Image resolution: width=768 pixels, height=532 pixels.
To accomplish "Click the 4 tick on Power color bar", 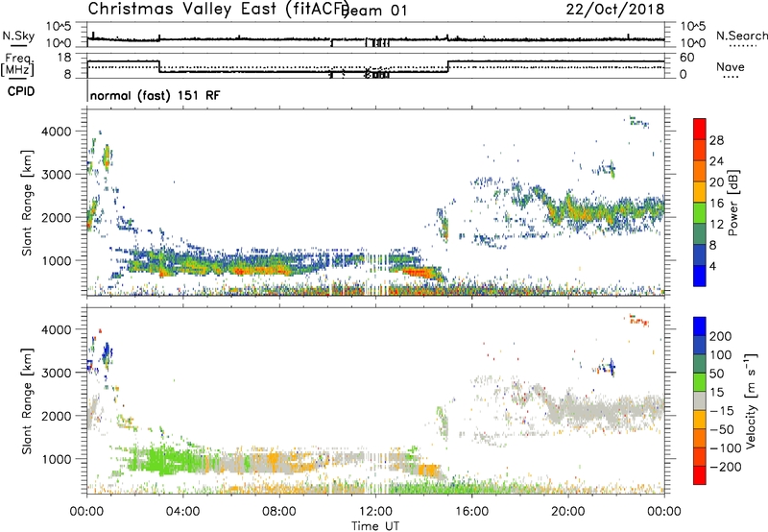I will [x=713, y=266].
